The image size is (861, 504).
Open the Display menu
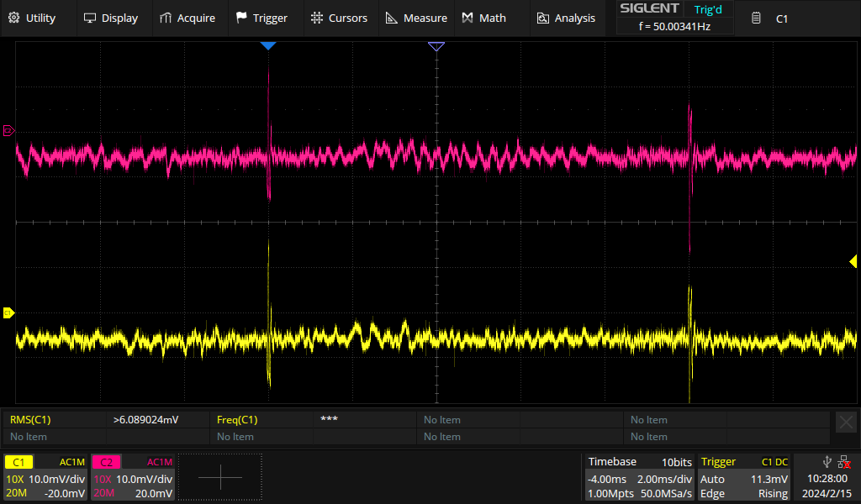coord(110,18)
